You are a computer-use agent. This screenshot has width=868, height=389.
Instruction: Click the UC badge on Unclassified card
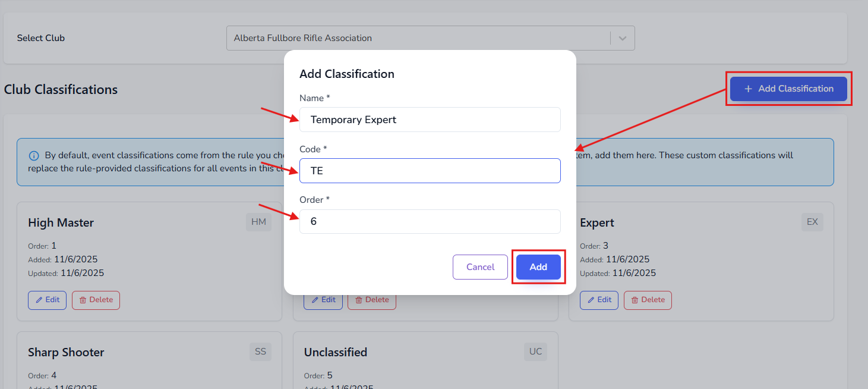coord(535,352)
